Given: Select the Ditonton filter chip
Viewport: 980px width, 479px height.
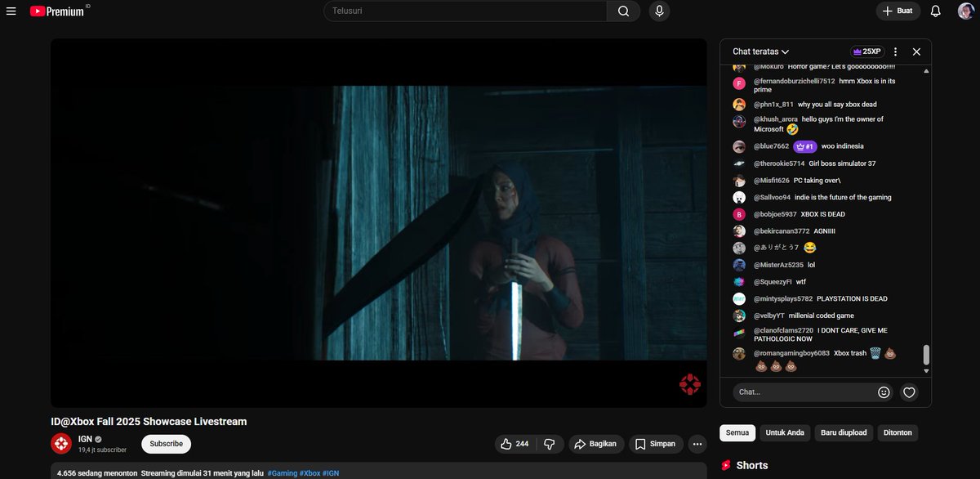Looking at the screenshot, I should (x=898, y=432).
